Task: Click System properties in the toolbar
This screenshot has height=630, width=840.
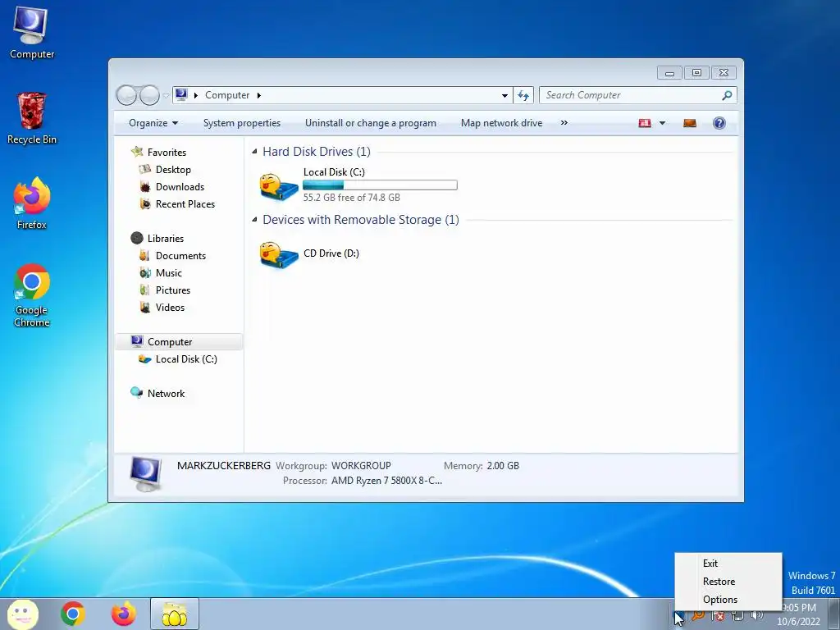Action: (242, 123)
